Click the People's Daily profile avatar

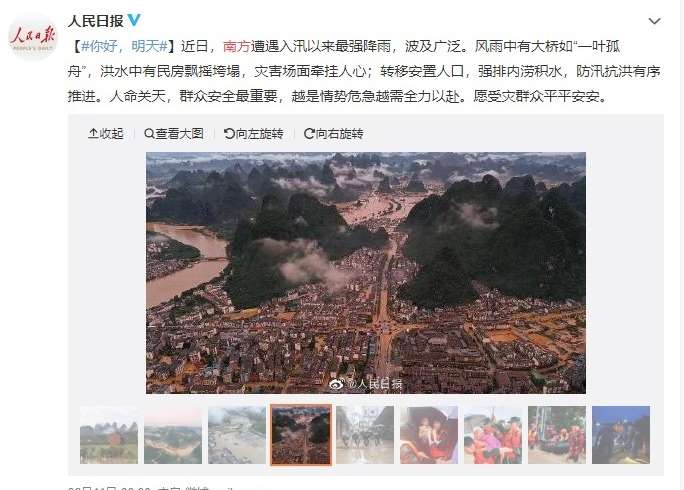click(x=33, y=37)
